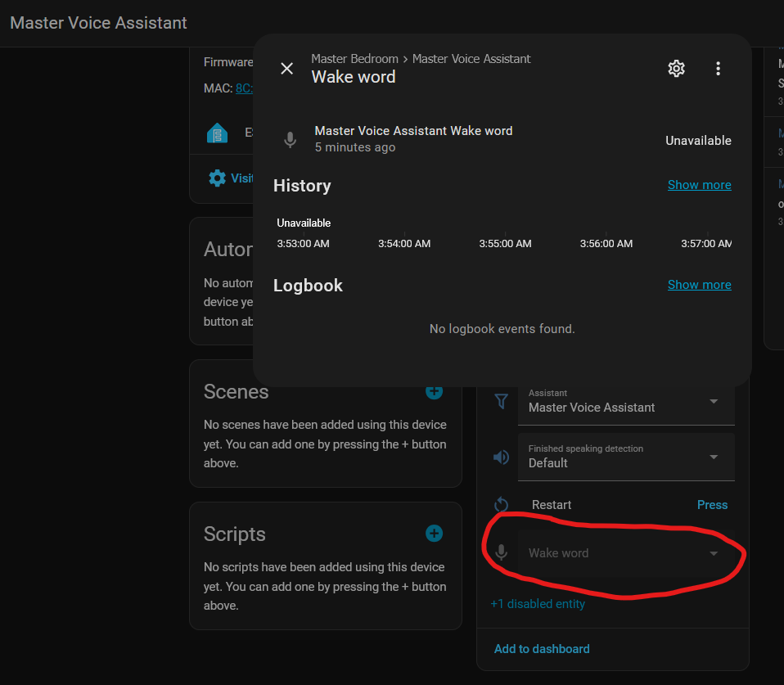Viewport: 784px width, 685px height.
Task: Expand the Assistant dropdown
Action: 626,401
